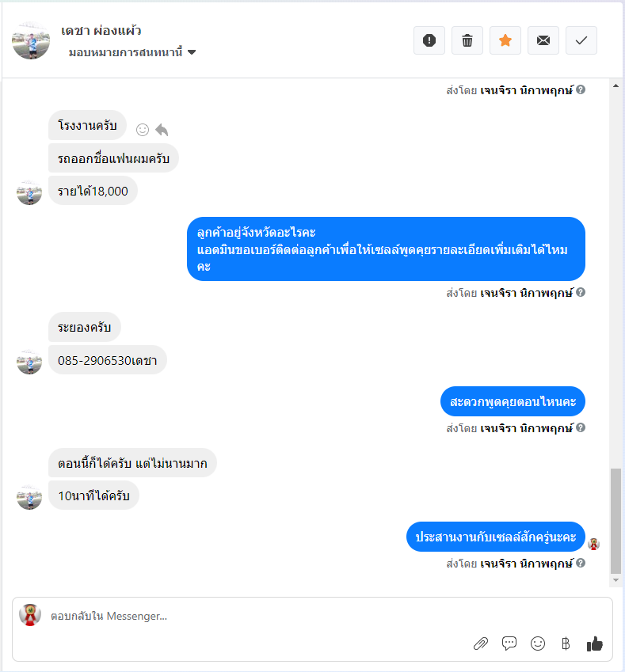Click the scrollbar up arrow
The width and height of the screenshot is (625, 672).
pyautogui.click(x=615, y=85)
